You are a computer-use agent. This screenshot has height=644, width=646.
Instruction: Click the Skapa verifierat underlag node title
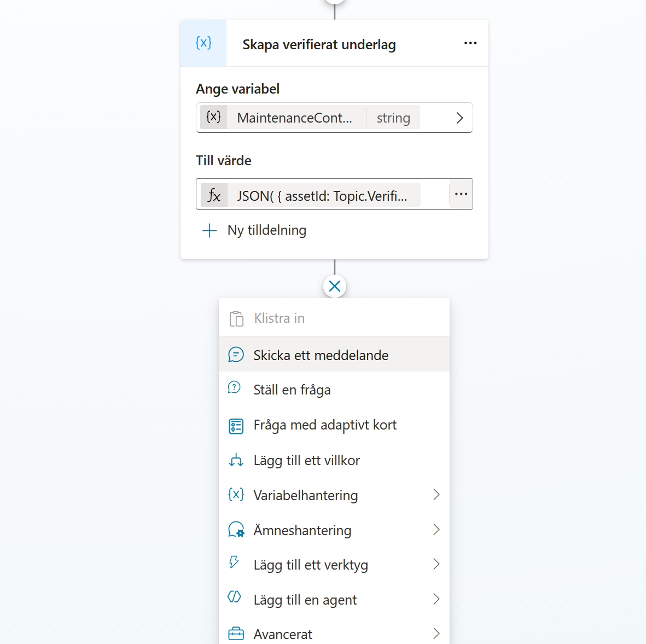pos(319,44)
